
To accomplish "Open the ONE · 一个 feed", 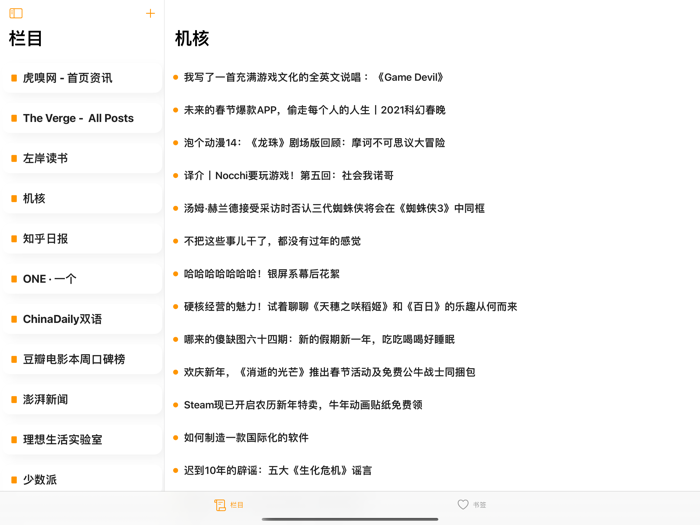I will click(x=83, y=279).
